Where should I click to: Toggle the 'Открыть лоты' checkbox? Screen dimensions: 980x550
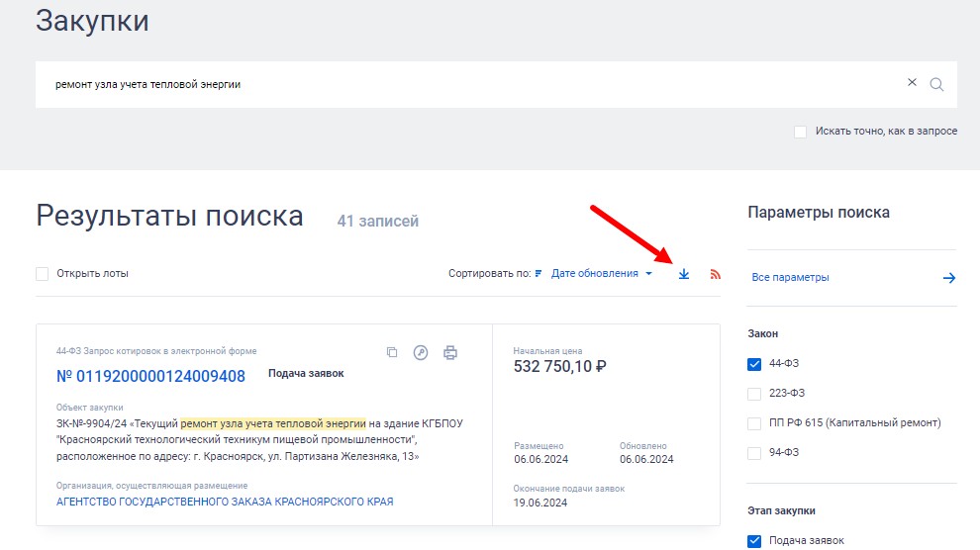[42, 273]
